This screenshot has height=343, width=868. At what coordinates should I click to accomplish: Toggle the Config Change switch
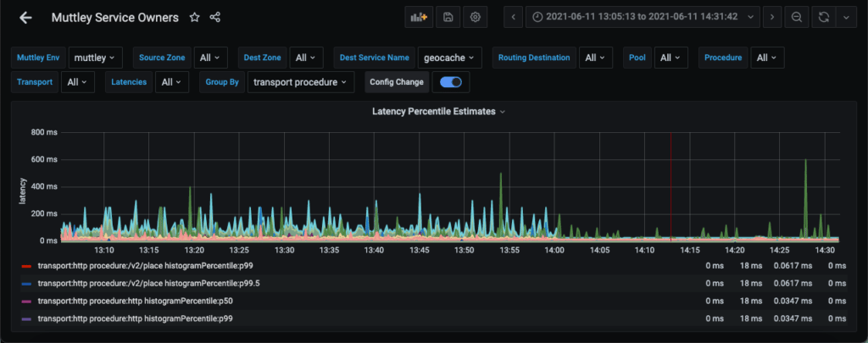point(451,82)
